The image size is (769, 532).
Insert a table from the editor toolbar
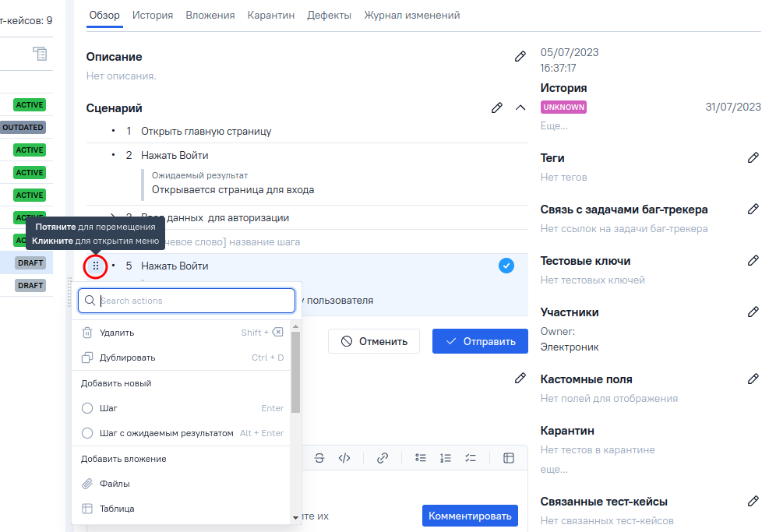pyautogui.click(x=509, y=458)
